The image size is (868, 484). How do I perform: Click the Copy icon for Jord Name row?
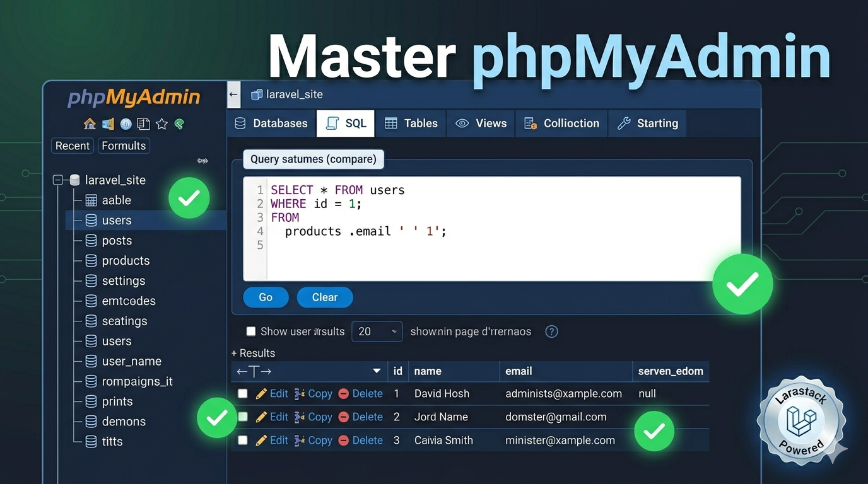(300, 417)
